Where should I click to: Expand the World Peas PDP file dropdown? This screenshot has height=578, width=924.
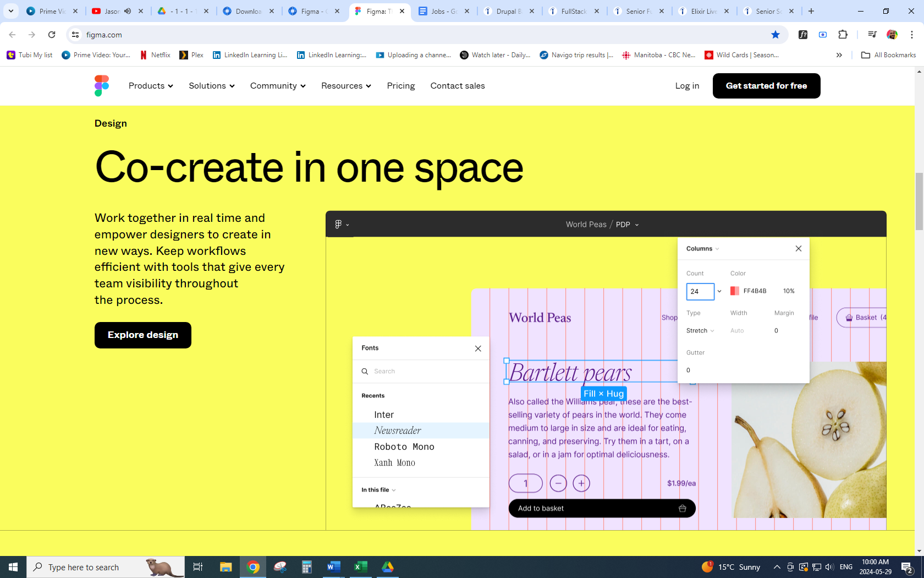637,225
